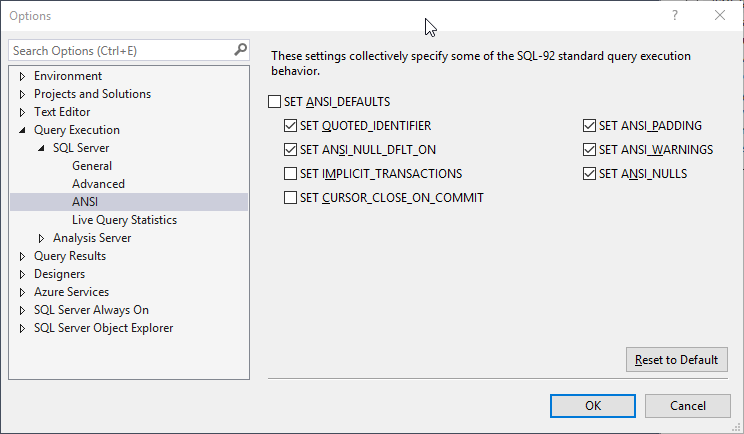This screenshot has width=744, height=434.
Task: Expand Azure Services options
Action: pos(22,292)
